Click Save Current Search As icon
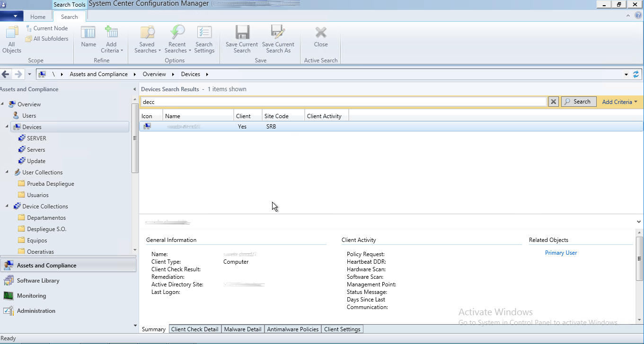 [x=278, y=33]
